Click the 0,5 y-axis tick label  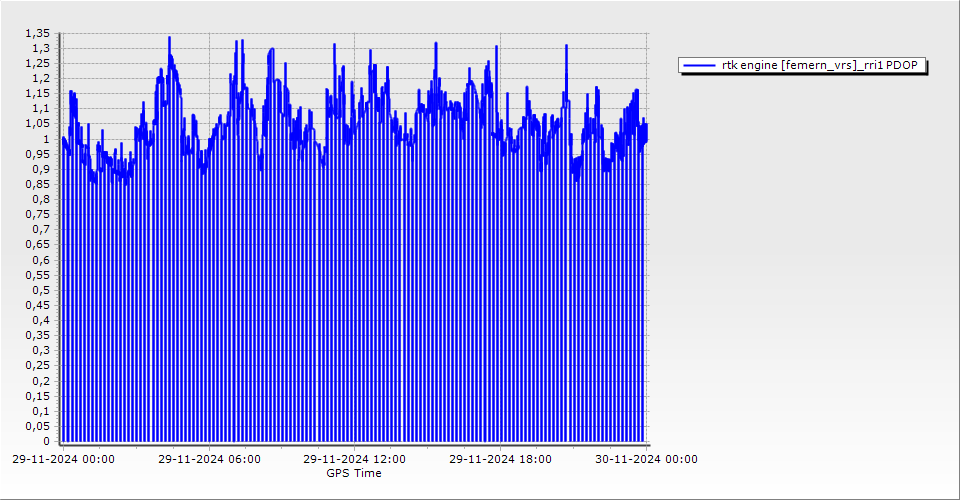41,290
